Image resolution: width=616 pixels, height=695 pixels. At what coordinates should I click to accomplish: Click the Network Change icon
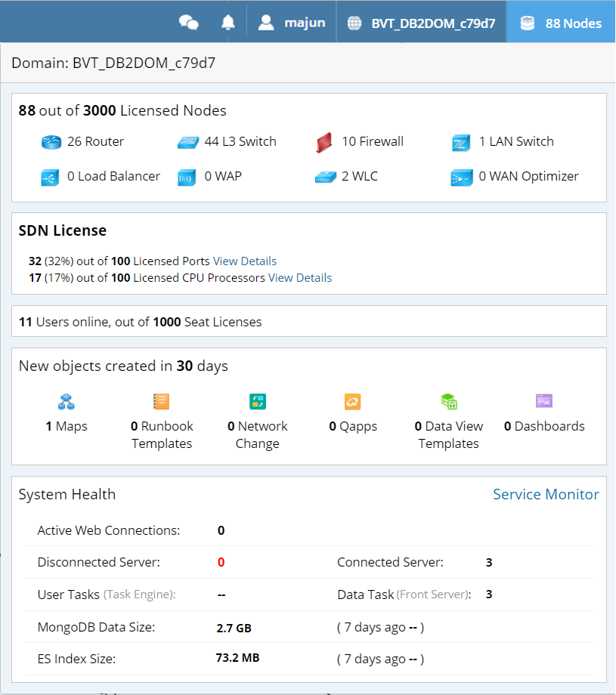[x=257, y=402]
